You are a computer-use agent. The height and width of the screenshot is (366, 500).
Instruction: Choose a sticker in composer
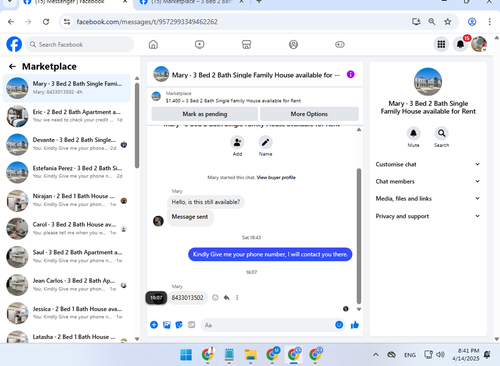click(179, 325)
